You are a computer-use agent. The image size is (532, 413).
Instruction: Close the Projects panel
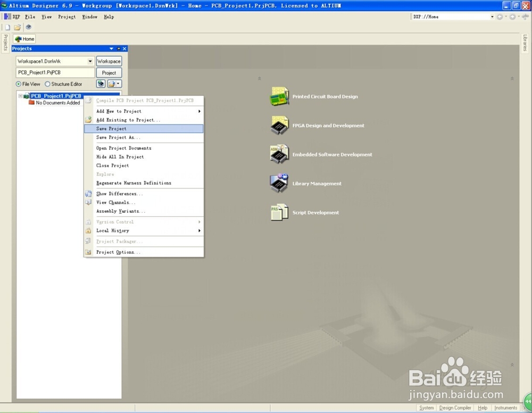tap(124, 48)
